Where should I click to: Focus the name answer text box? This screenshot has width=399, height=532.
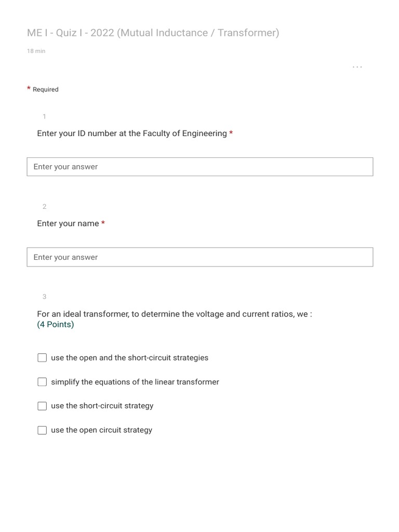pos(199,257)
